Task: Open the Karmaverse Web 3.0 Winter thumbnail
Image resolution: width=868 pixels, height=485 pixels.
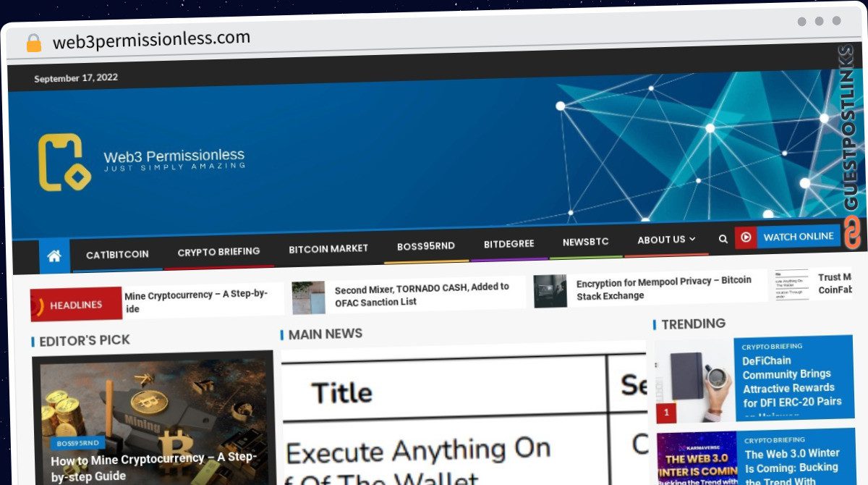Action: tap(697, 459)
